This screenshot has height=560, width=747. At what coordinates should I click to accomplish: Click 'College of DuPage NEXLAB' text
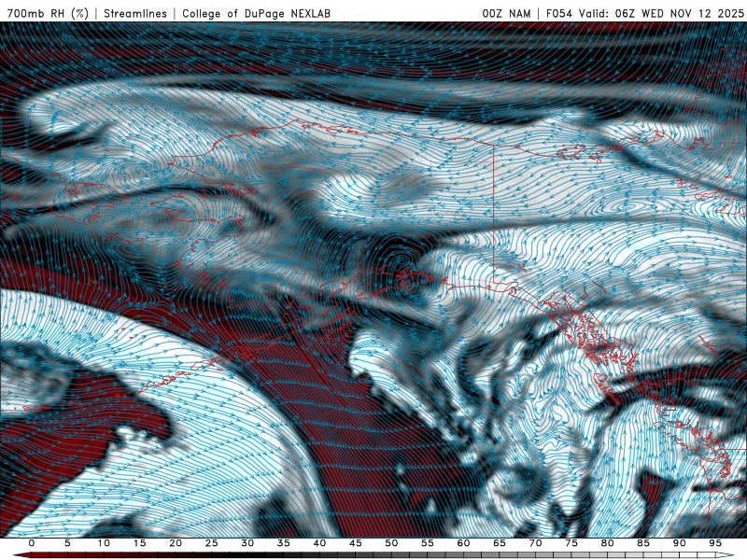[x=256, y=13]
